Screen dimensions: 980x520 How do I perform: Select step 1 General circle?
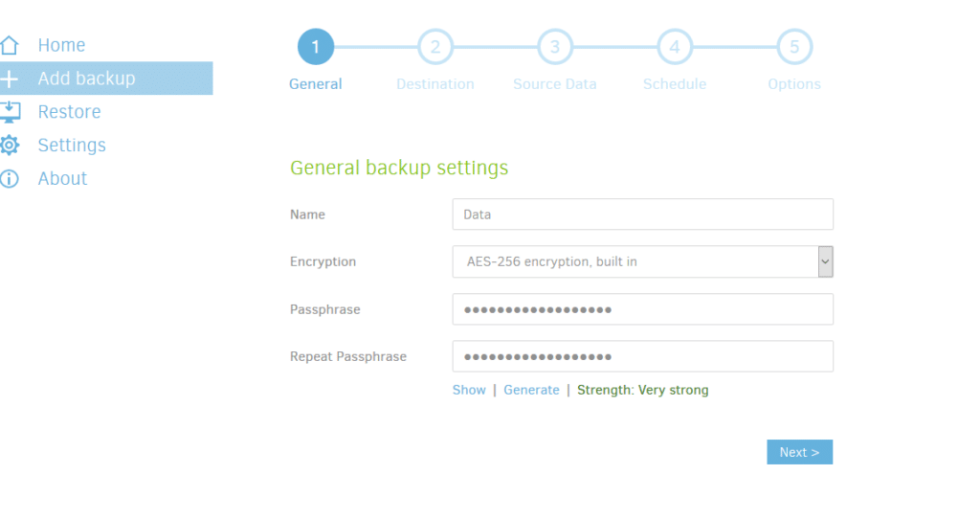(316, 47)
